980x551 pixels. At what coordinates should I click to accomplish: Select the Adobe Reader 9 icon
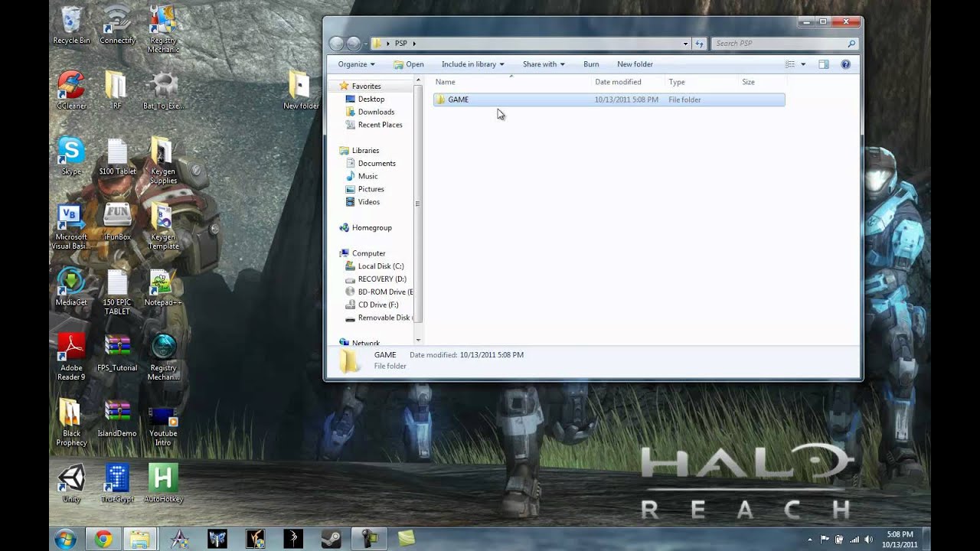coord(71,357)
